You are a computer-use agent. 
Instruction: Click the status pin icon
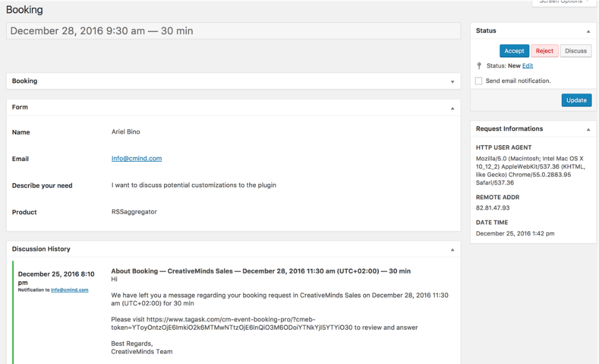[479, 66]
